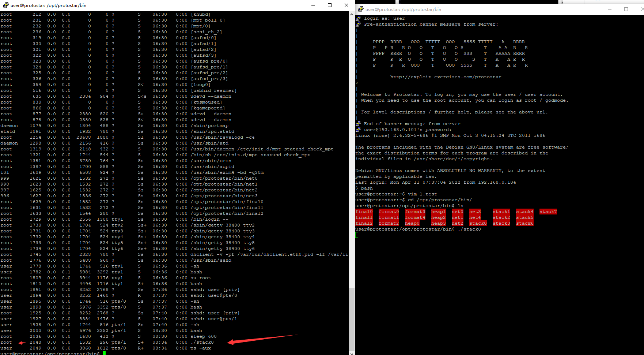Click the 'ps -aux' process entry

point(201,348)
